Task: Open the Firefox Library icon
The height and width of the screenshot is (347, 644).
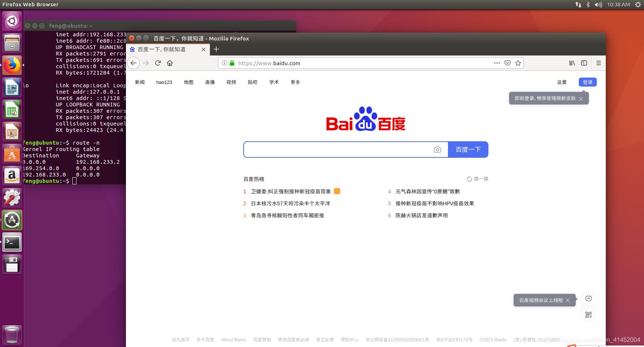Action: click(572, 63)
